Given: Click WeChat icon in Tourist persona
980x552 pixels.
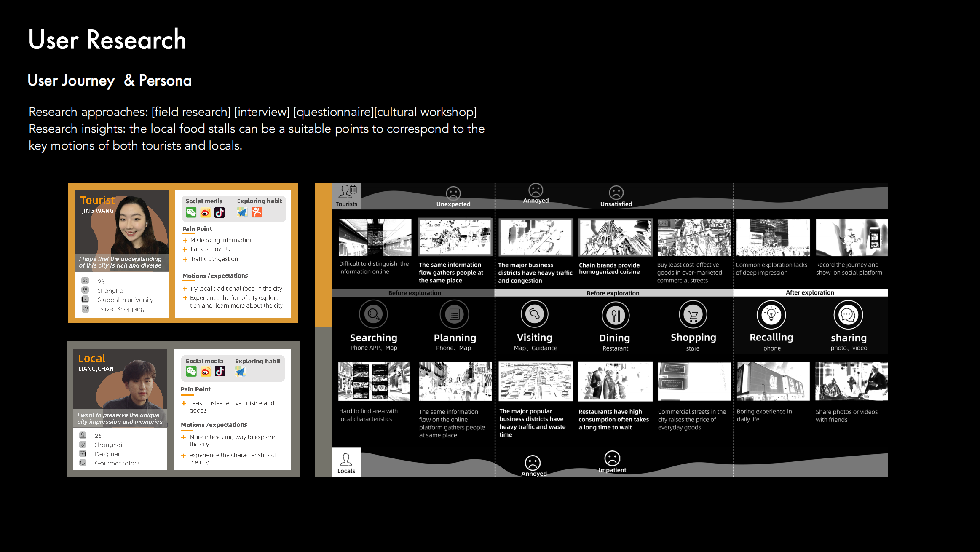Looking at the screenshot, I should click(191, 213).
